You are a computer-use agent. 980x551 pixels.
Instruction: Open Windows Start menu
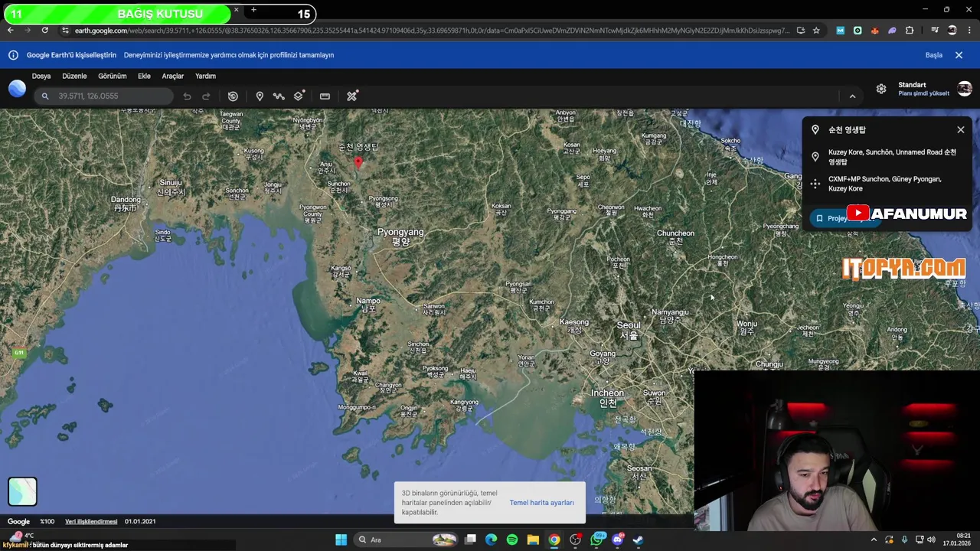point(341,540)
